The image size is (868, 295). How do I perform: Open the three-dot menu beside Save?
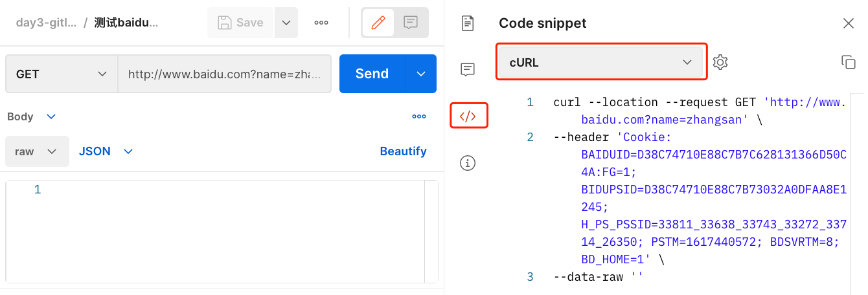tap(321, 23)
